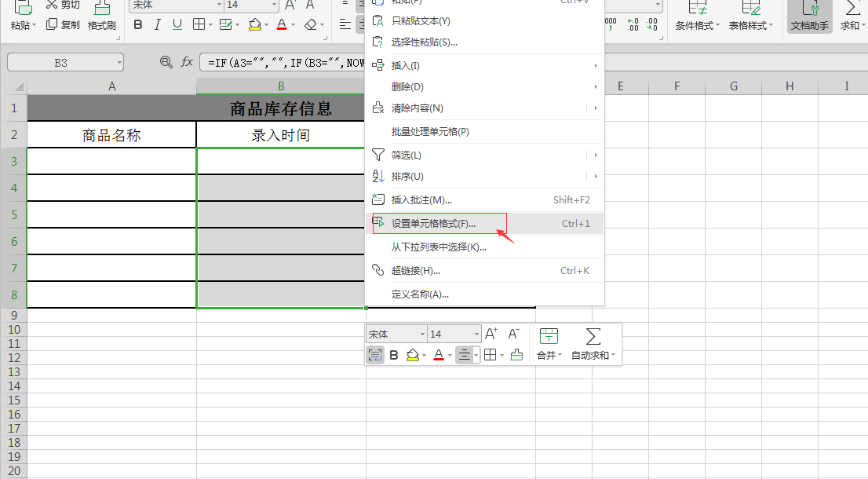Click the ribbon cell borders icon

[x=199, y=24]
